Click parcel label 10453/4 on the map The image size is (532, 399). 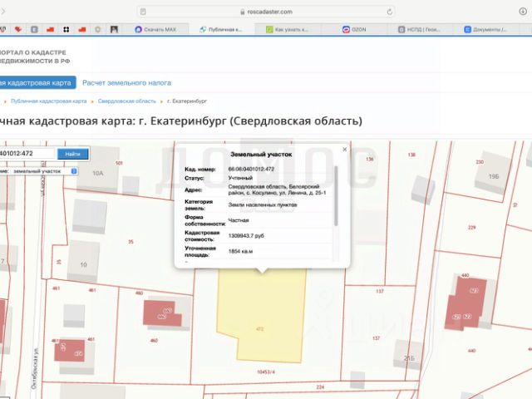[x=266, y=372]
